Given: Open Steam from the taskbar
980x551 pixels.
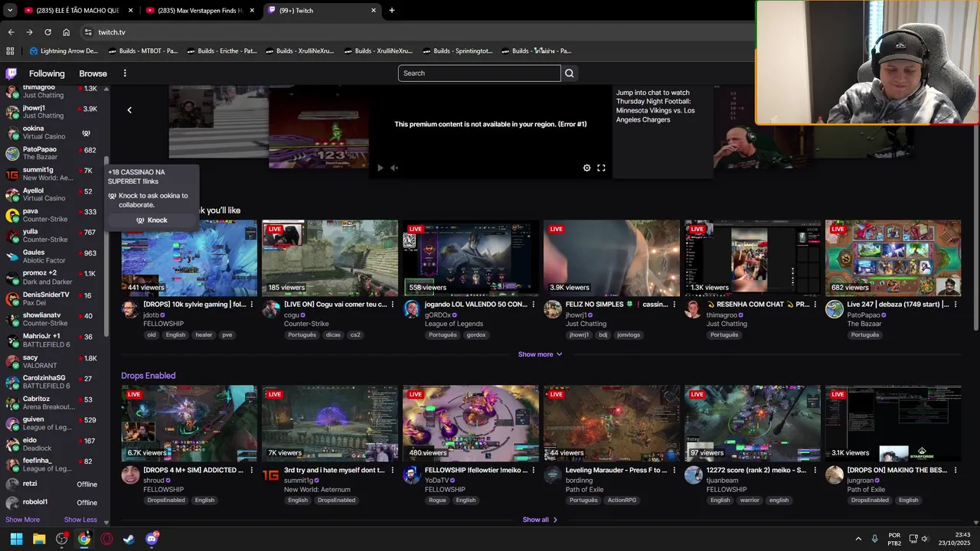Looking at the screenshot, I should pos(129,539).
